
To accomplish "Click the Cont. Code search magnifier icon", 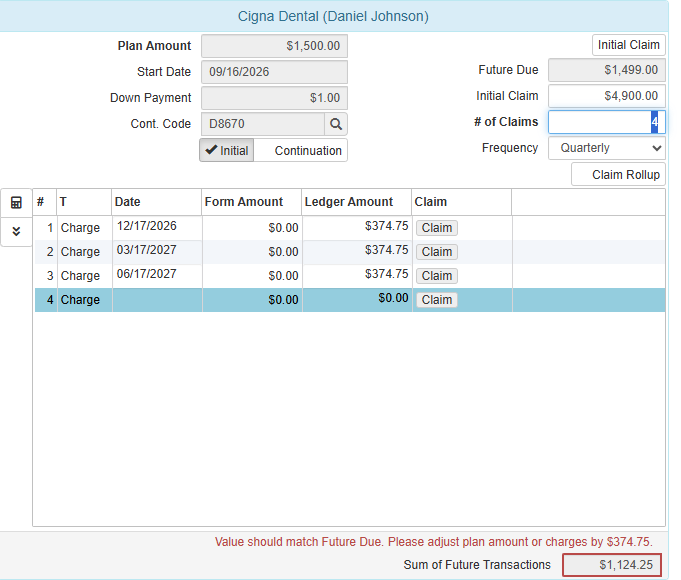I will [x=336, y=124].
